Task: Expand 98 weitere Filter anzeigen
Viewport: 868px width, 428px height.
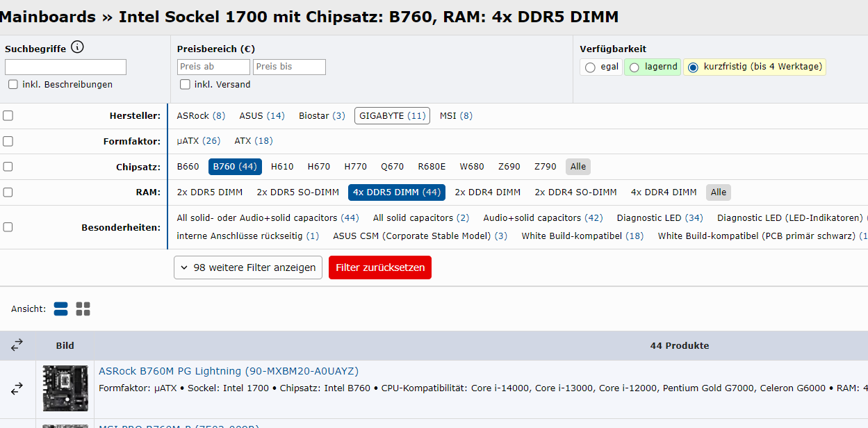Action: pyautogui.click(x=248, y=267)
